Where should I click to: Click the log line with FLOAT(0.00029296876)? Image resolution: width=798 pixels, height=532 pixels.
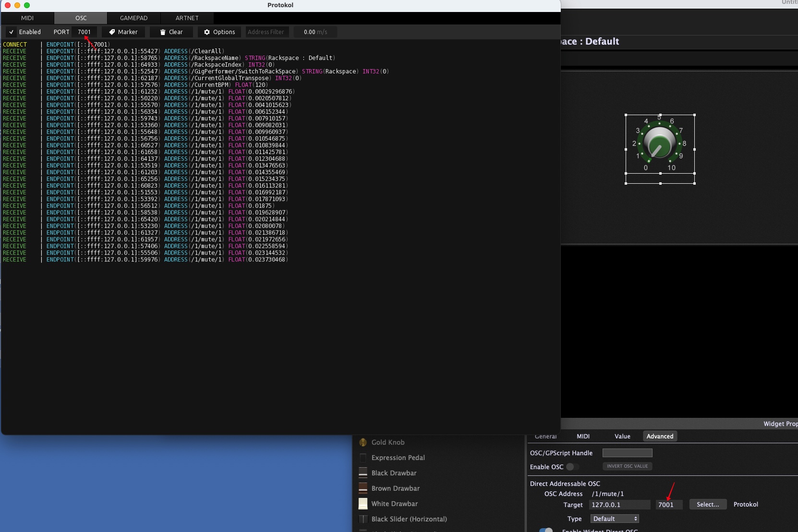[x=149, y=92]
